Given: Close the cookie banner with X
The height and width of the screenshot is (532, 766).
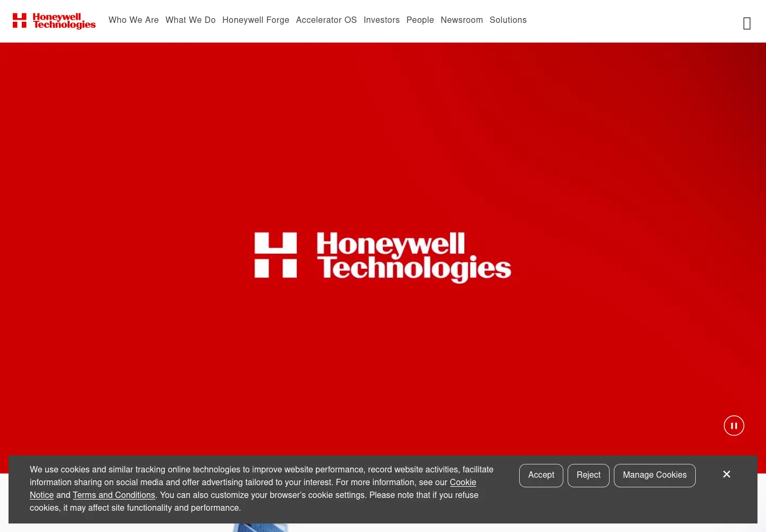Looking at the screenshot, I should pos(727,474).
